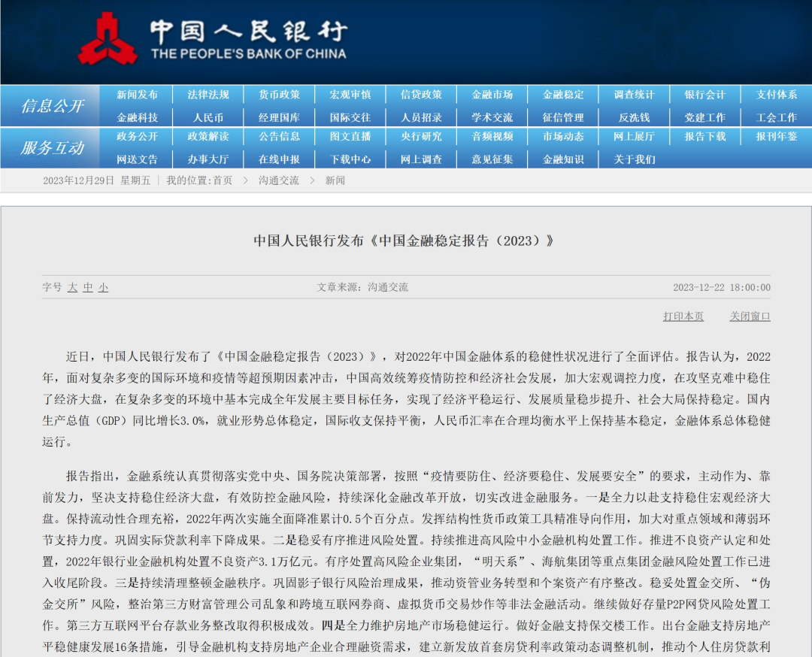Open 政策解读 under 服务互动

tap(208, 137)
